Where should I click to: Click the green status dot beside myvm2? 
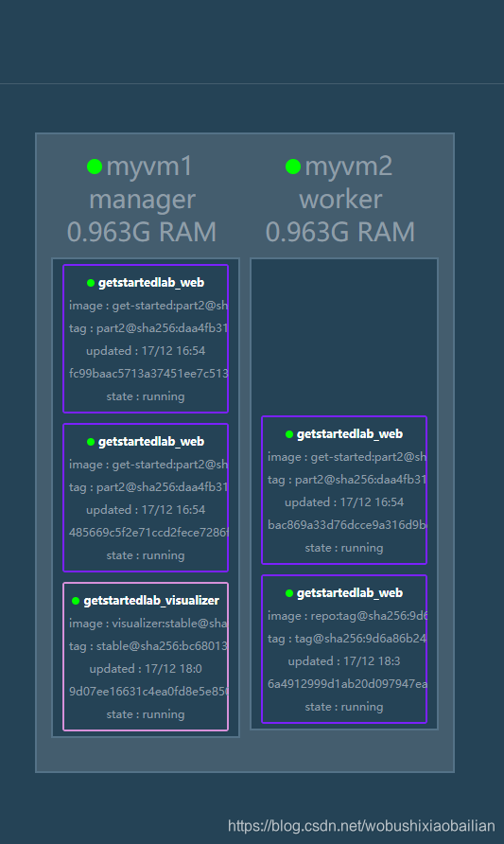point(293,167)
